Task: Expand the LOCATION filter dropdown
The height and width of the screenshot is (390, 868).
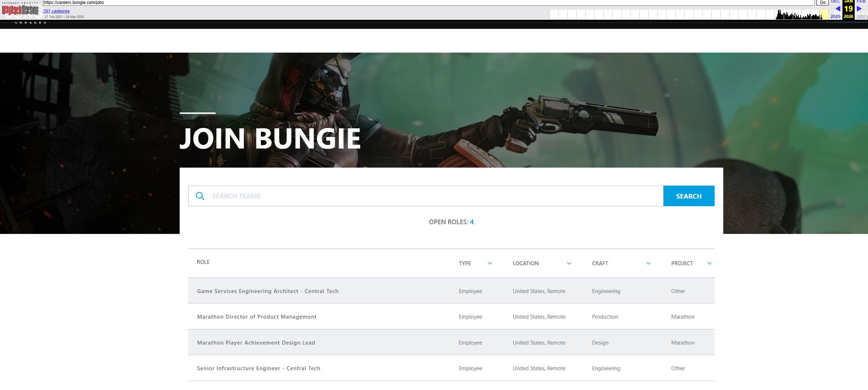Action: (569, 263)
